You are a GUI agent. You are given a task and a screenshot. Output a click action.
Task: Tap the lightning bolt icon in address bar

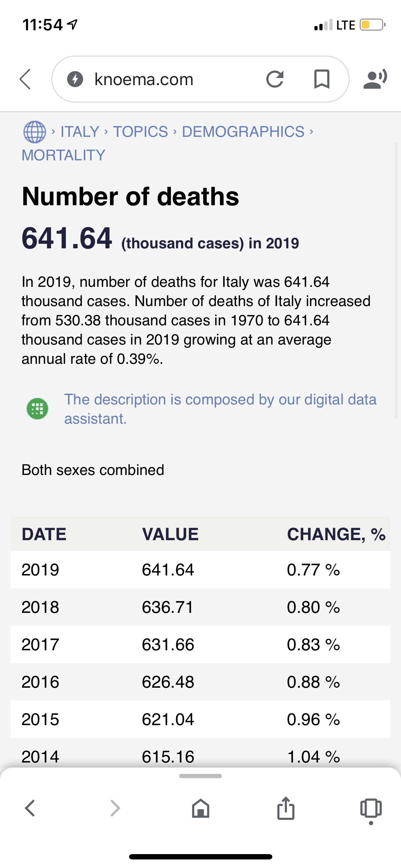pyautogui.click(x=75, y=79)
